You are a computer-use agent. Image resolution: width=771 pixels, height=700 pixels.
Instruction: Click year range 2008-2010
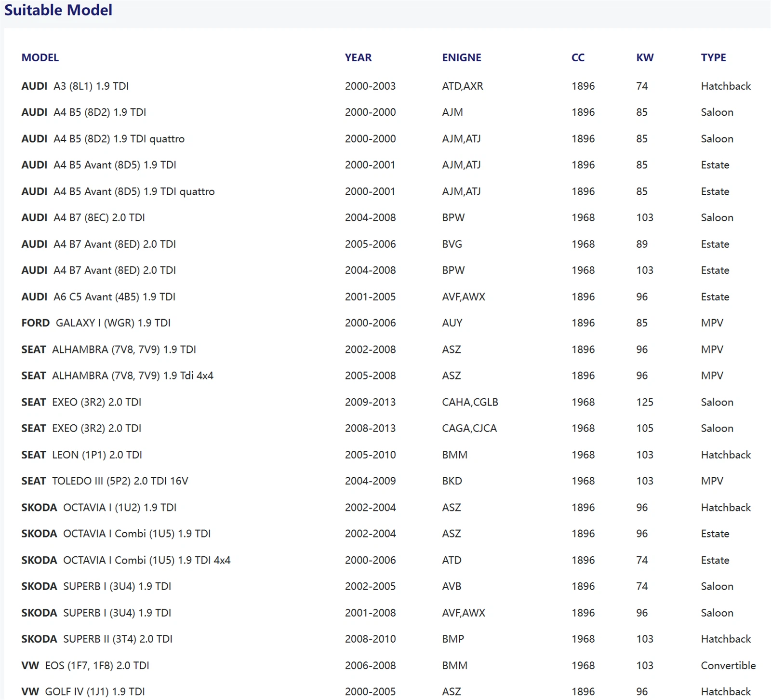point(370,639)
